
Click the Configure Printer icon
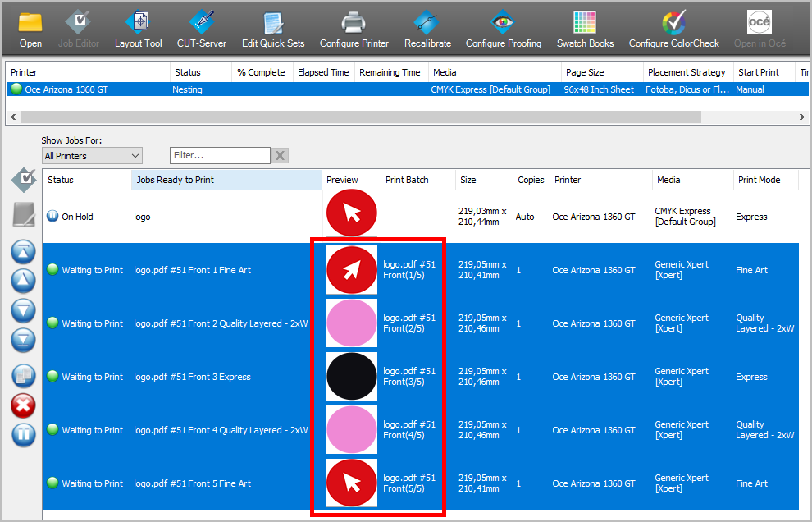click(x=354, y=29)
